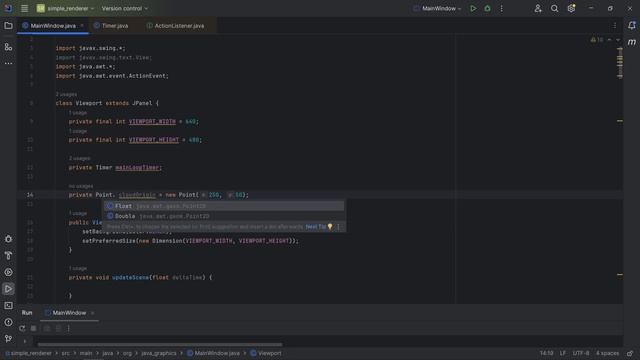This screenshot has height=360, width=640.
Task: Open Code With Me collaboration icon
Action: [538, 8]
